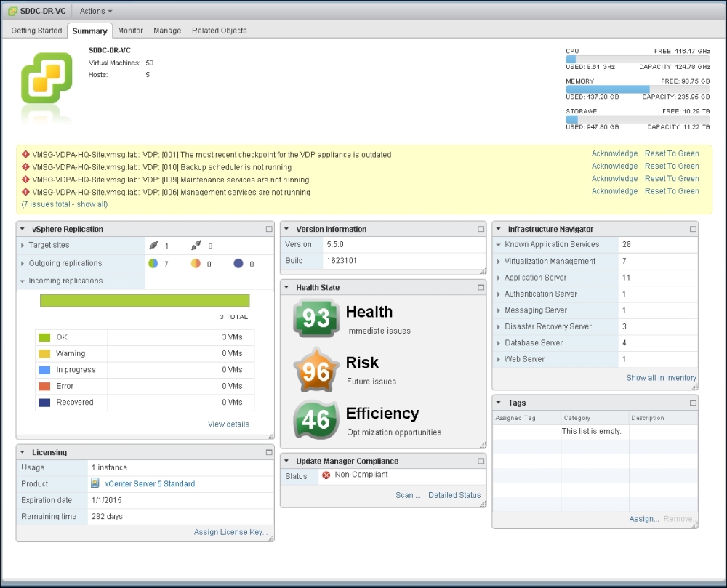Sort tags by Category column header
Screen dimensions: 727x588
595,418
